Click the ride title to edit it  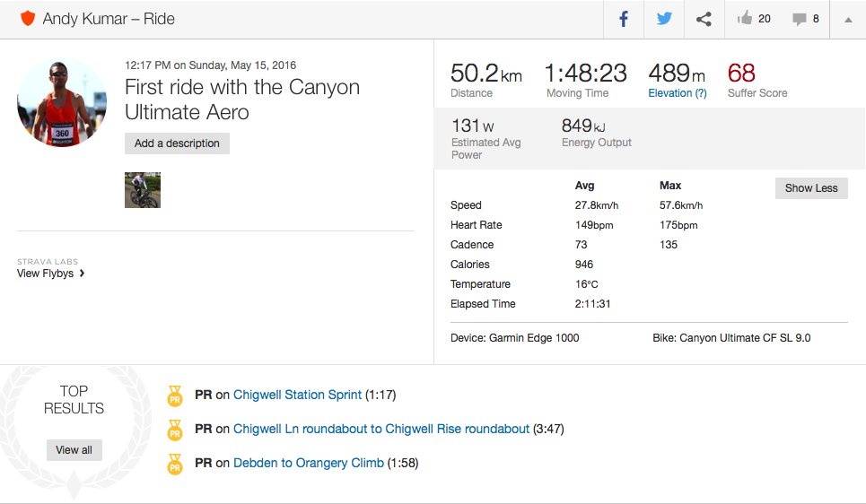(x=242, y=100)
